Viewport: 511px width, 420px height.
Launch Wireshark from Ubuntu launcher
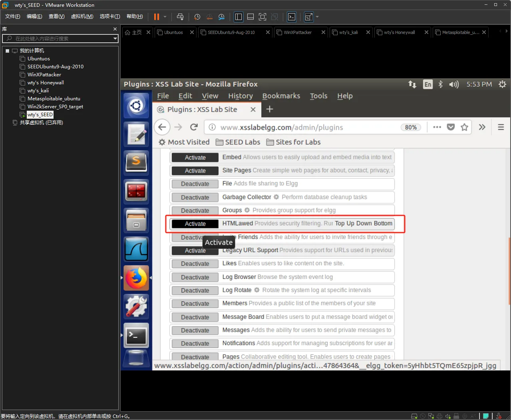(136, 249)
